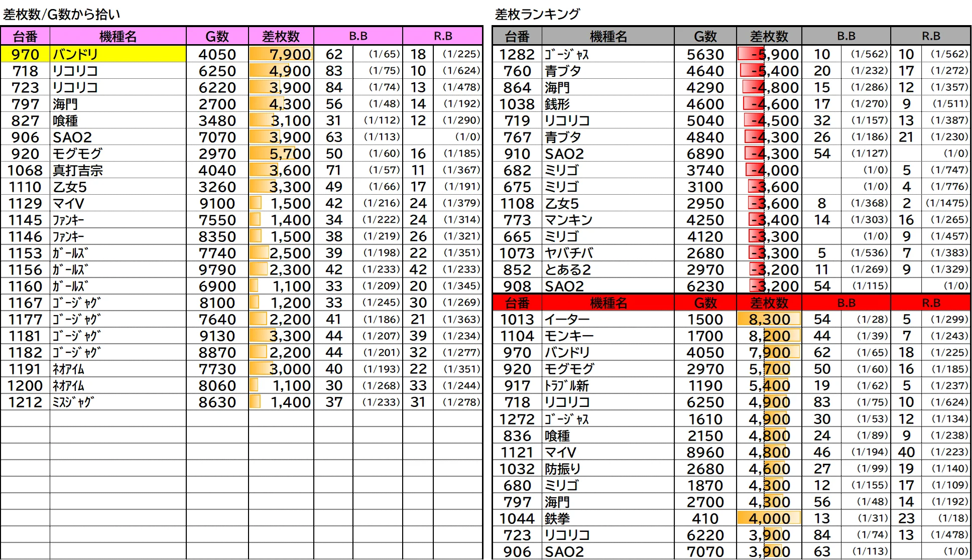Click machine name ミズジャグ
This screenshot has width=972, height=560.
click(72, 402)
